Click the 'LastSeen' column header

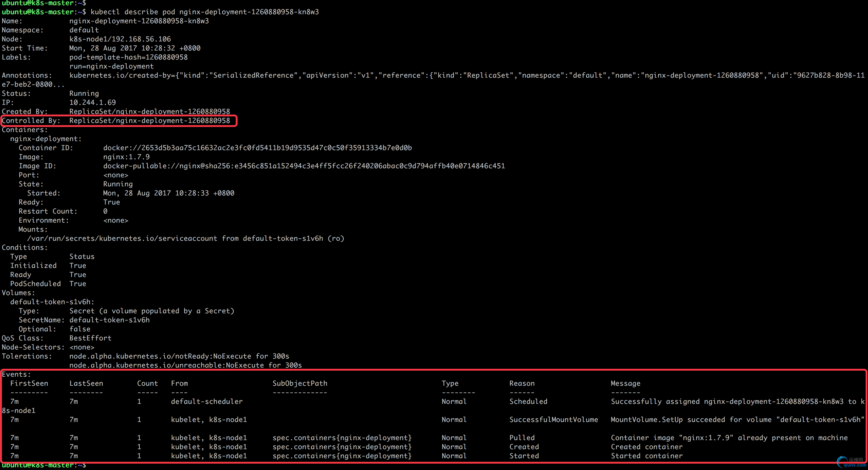click(x=86, y=384)
